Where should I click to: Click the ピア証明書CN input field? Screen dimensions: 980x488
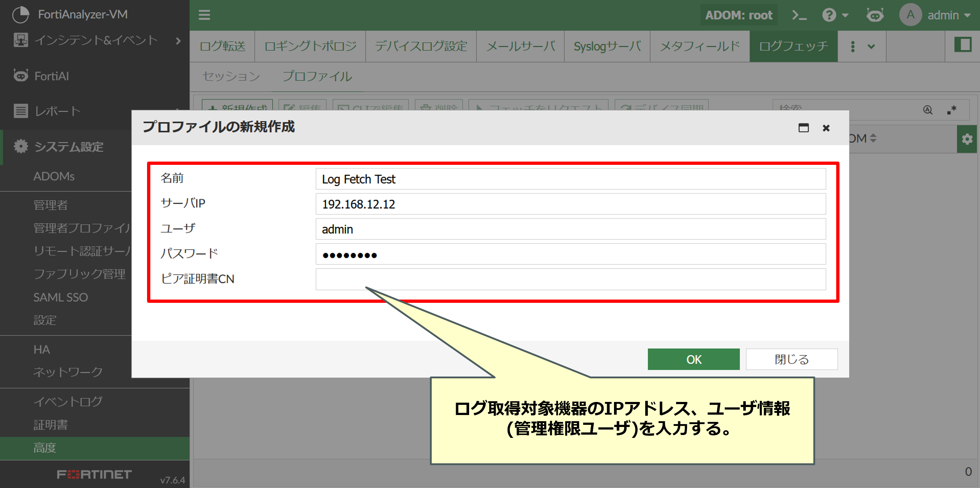tap(570, 279)
